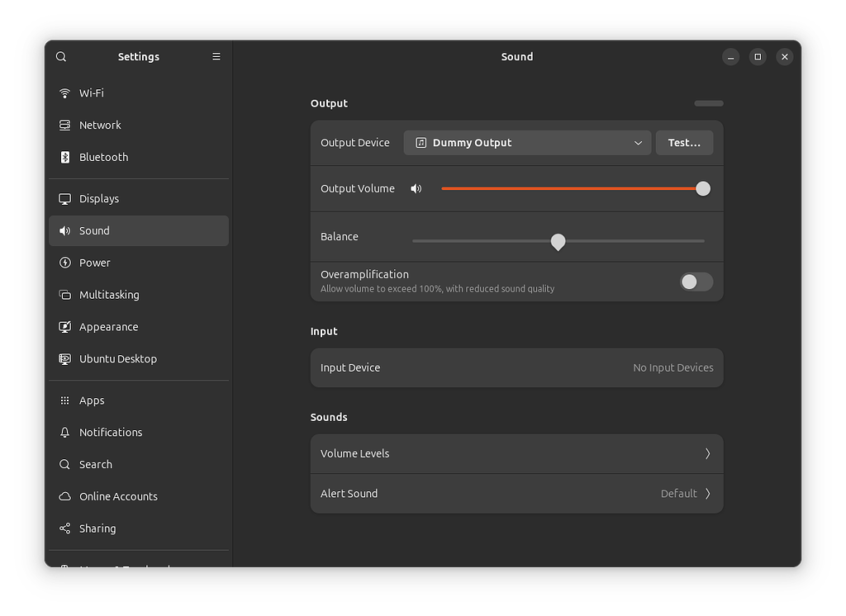Expand Volume Levels settings
The width and height of the screenshot is (846, 616).
click(x=516, y=453)
